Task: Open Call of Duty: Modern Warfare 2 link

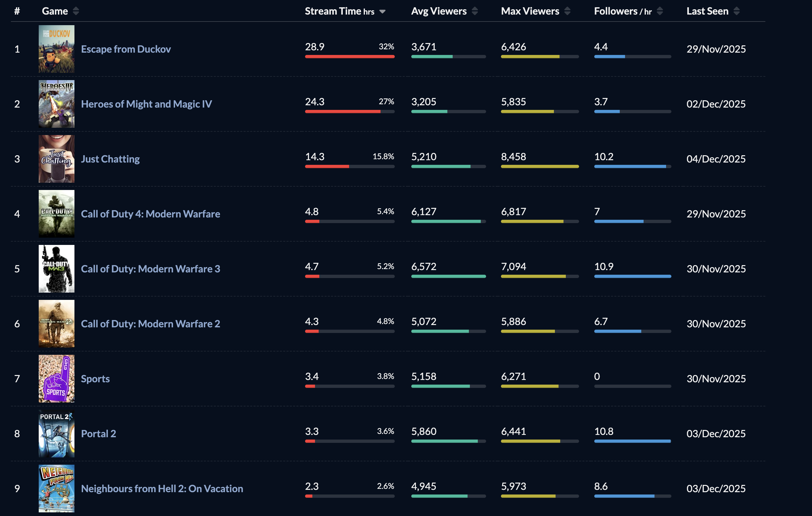Action: 151,324
